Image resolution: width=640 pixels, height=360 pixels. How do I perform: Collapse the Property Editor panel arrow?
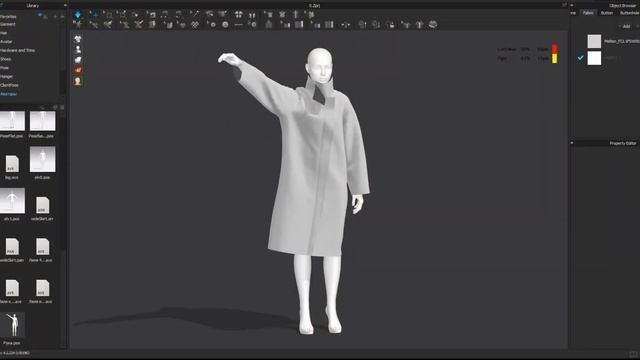coord(572,143)
